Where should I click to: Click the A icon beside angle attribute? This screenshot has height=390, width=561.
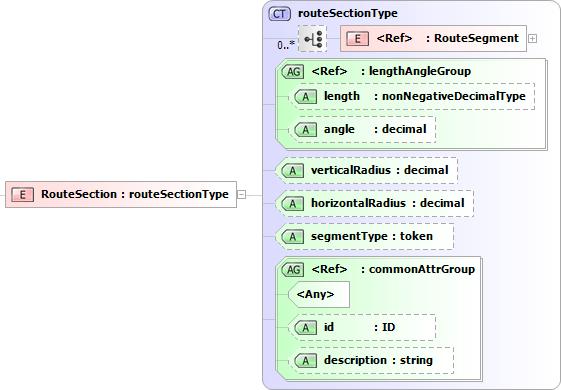[x=305, y=130]
